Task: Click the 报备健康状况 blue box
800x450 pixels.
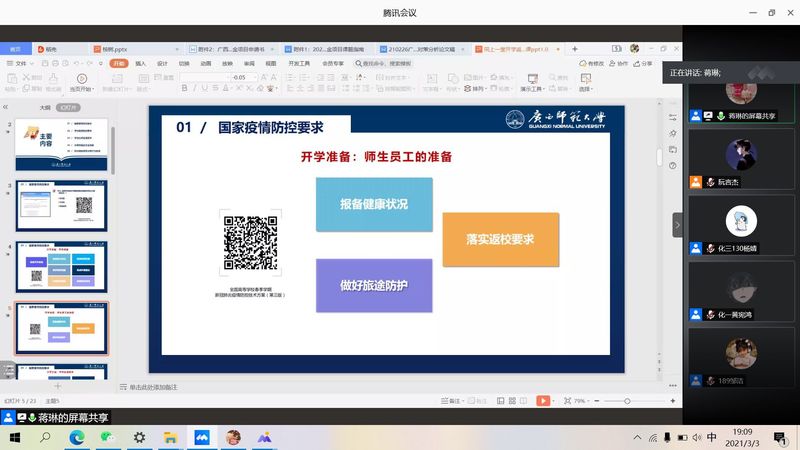Action: 374,204
